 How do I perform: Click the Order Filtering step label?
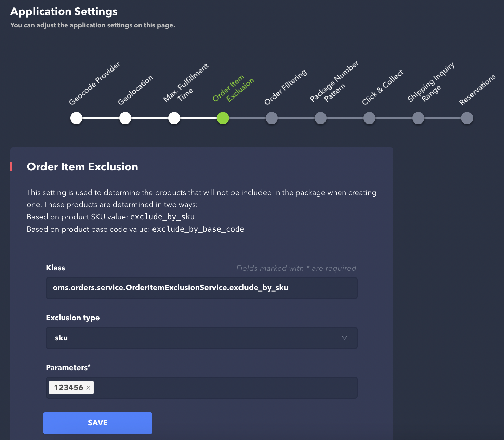[286, 87]
